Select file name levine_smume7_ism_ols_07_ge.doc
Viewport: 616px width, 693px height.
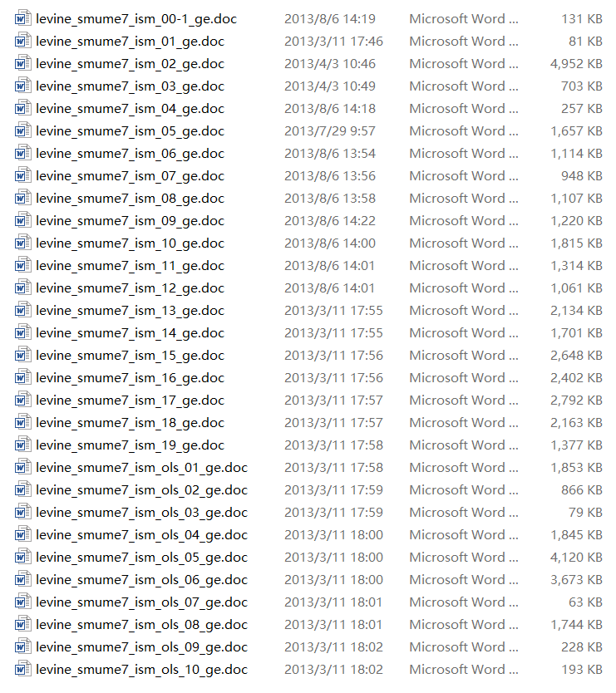[141, 602]
